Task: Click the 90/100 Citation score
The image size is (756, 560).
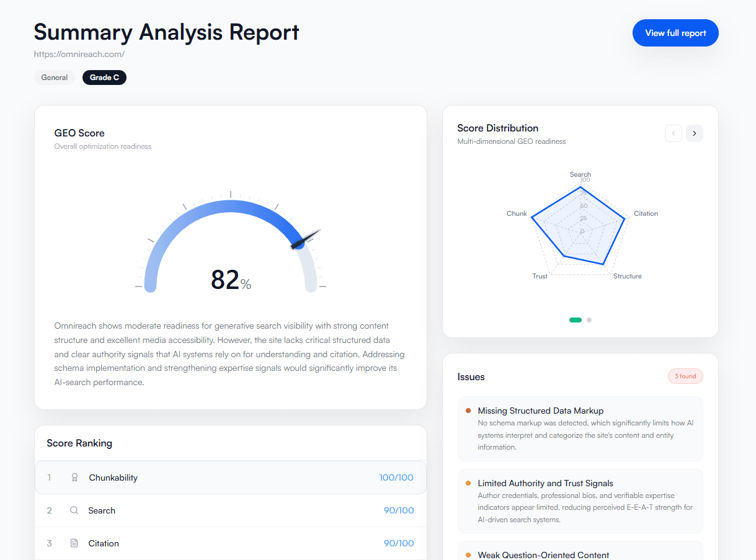Action: click(x=399, y=543)
